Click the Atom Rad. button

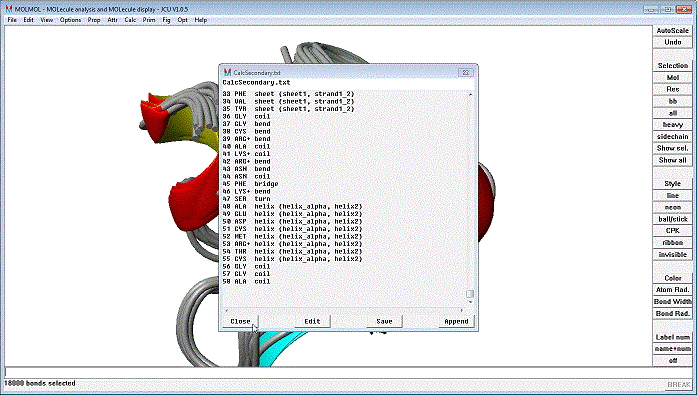(673, 290)
